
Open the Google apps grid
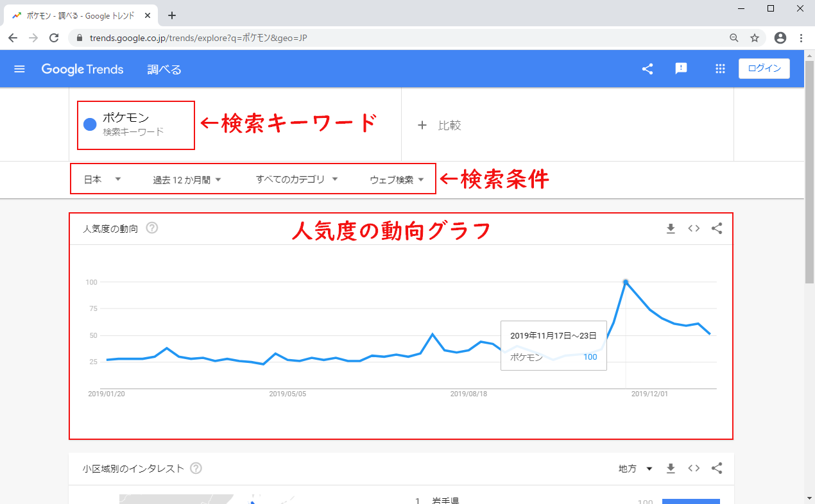pos(720,69)
